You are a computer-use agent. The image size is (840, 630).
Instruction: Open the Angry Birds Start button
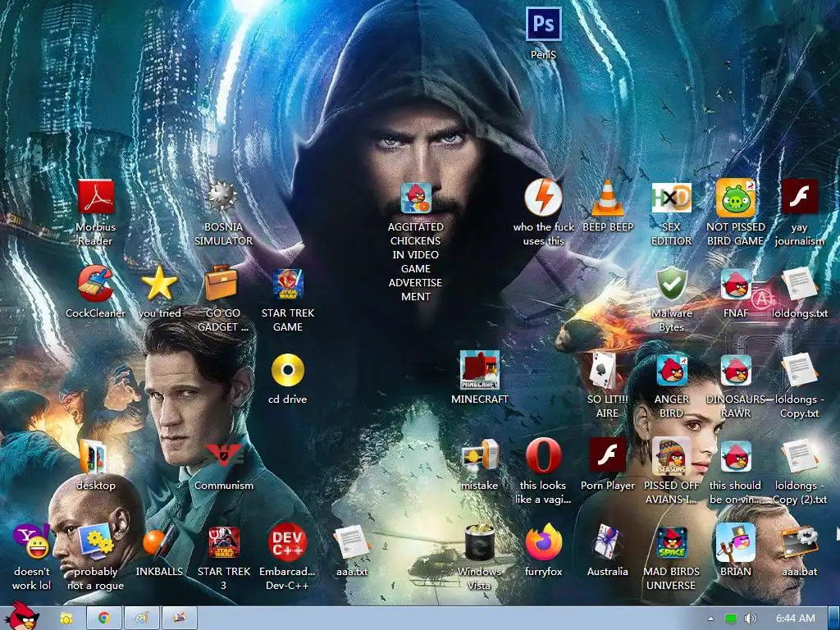22,616
